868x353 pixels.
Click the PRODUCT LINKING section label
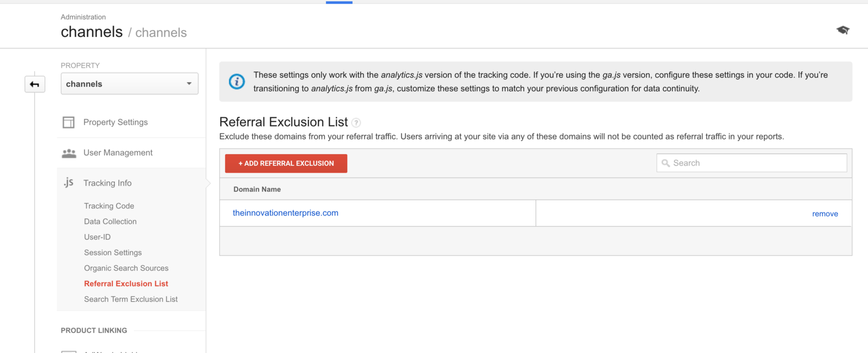click(x=94, y=330)
